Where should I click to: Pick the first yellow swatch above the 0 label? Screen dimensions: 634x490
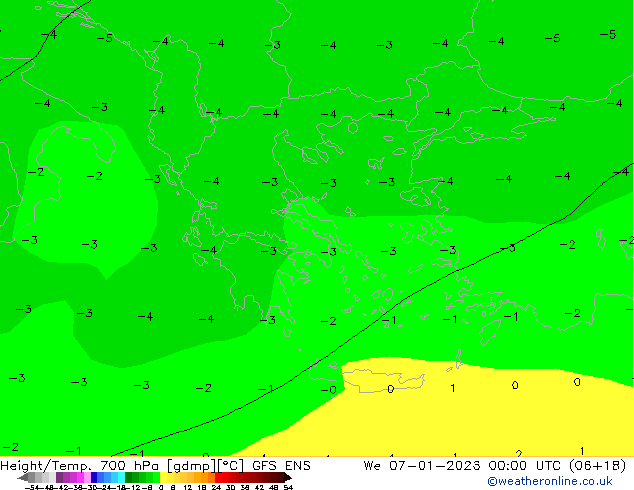[163, 477]
